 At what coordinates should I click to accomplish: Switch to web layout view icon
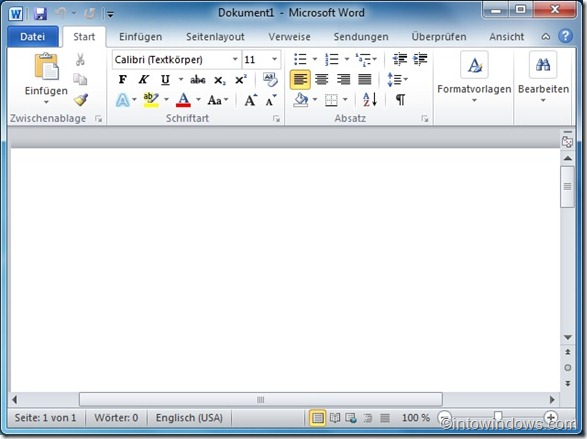[x=351, y=418]
